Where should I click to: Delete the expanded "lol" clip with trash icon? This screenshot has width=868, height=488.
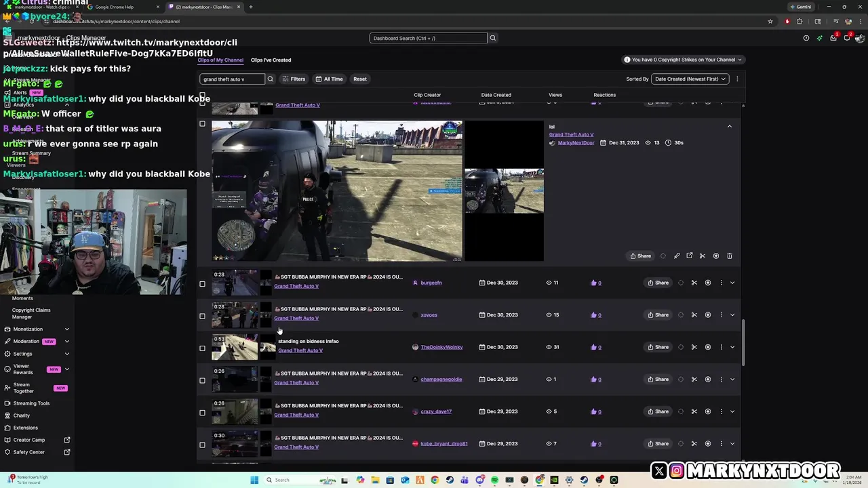pyautogui.click(x=730, y=256)
